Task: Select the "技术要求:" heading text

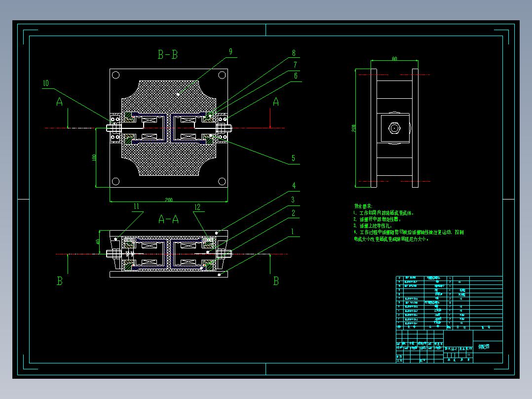Action: point(363,206)
